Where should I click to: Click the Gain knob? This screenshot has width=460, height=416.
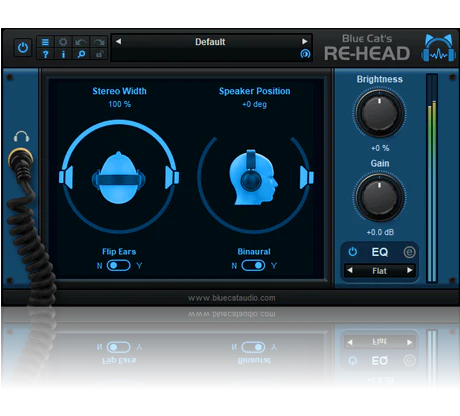[379, 198]
